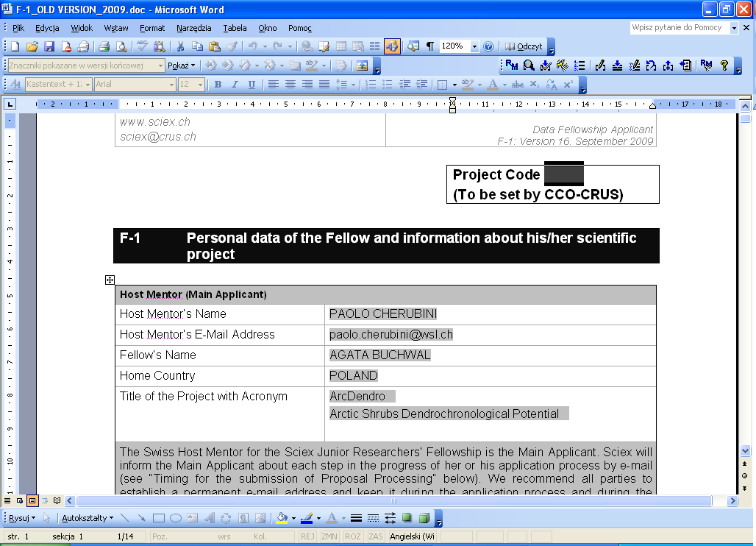Apply subscript formatting
This screenshot has height=546, width=756.
[535, 85]
